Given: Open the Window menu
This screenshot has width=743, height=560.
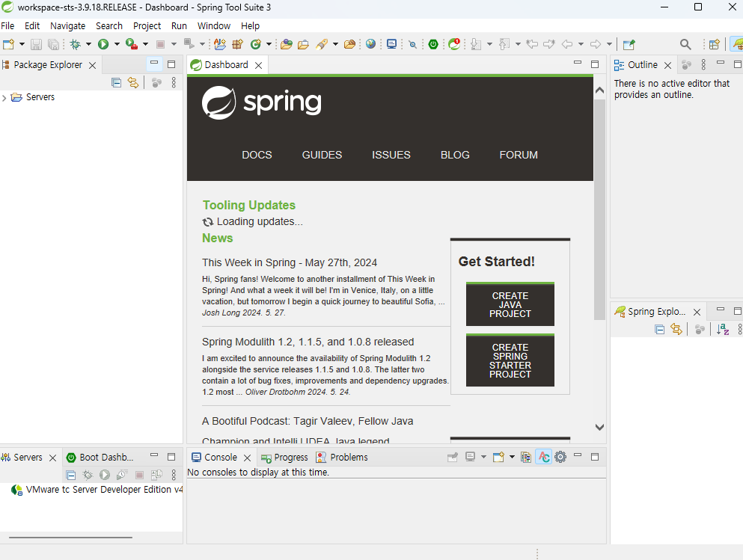Looking at the screenshot, I should (x=214, y=25).
